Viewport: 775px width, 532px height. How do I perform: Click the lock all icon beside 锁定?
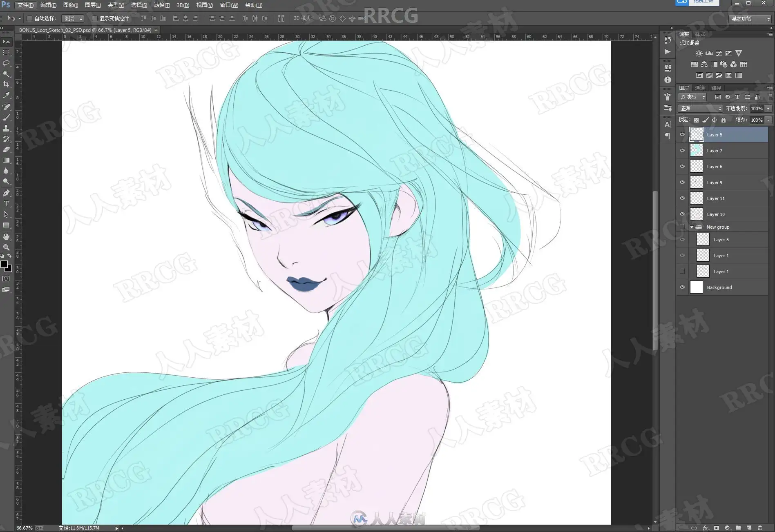tap(724, 120)
